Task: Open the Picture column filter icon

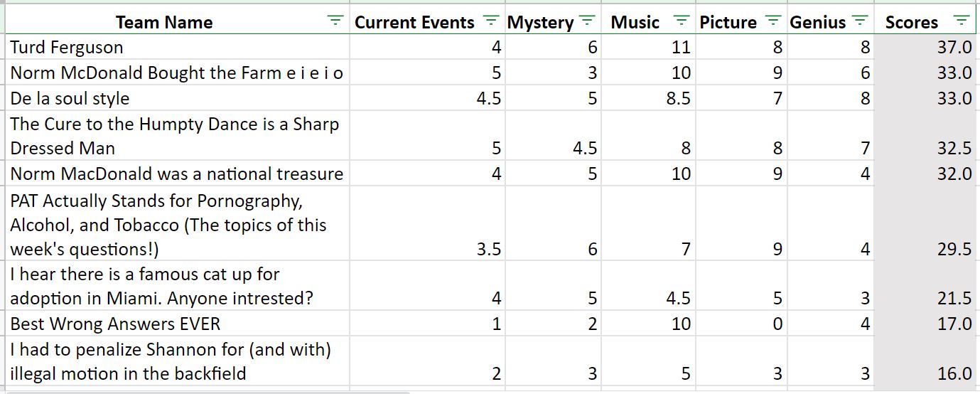Action: click(773, 21)
